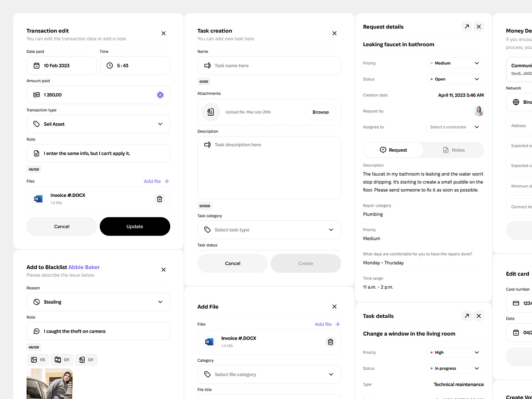Click the image counter 1/5 chip
Viewport: 532px width, 399px height.
38,360
